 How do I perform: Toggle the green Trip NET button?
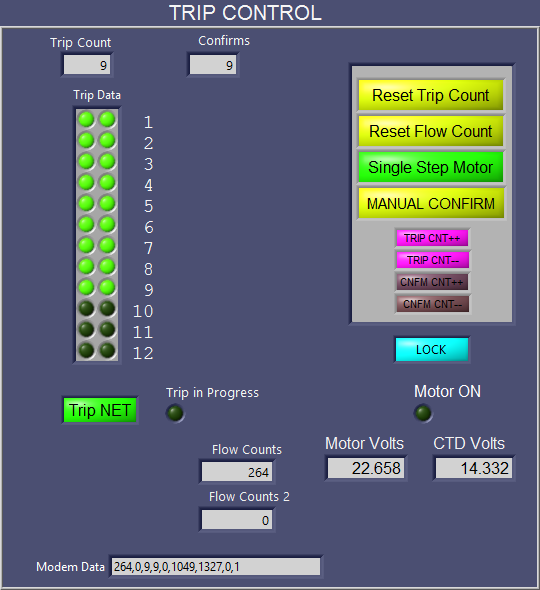coord(100,410)
